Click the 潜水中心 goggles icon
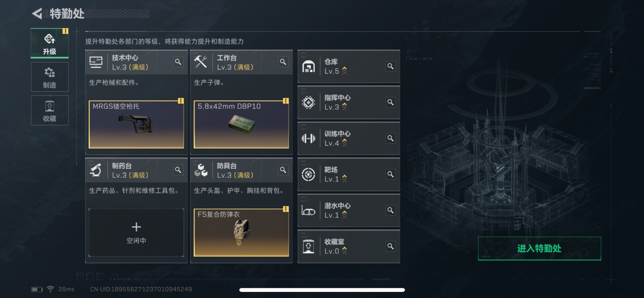Image resolution: width=644 pixels, height=298 pixels. click(308, 211)
